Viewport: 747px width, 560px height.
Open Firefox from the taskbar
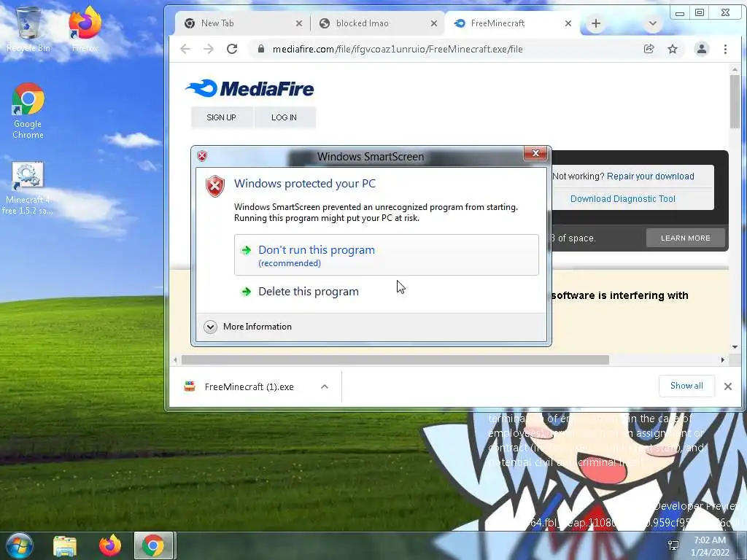pos(110,545)
